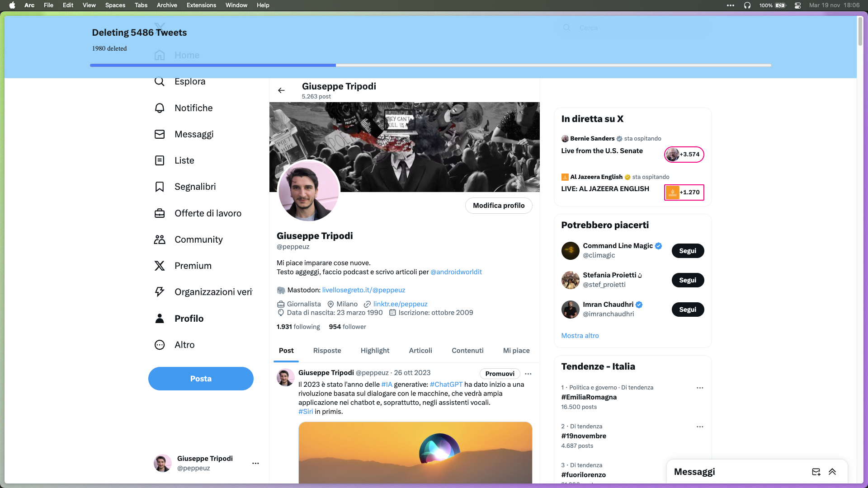This screenshot has width=868, height=488.
Task: Switch to the Risposte tab
Action: pyautogui.click(x=327, y=351)
